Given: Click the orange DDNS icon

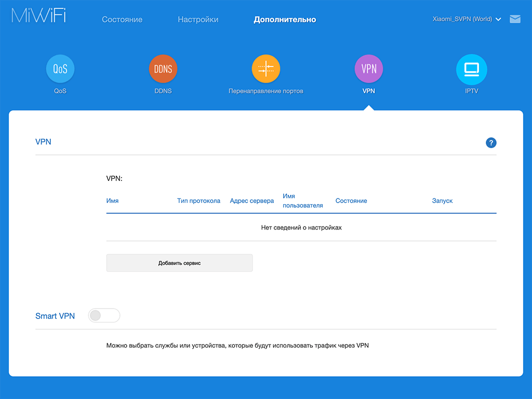Looking at the screenshot, I should 163,69.
